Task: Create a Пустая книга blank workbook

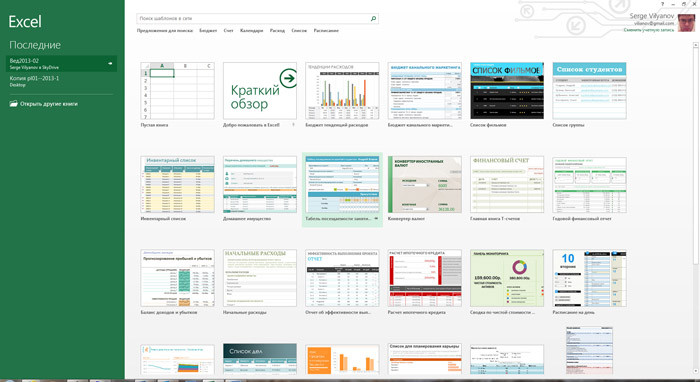Action: (x=177, y=91)
